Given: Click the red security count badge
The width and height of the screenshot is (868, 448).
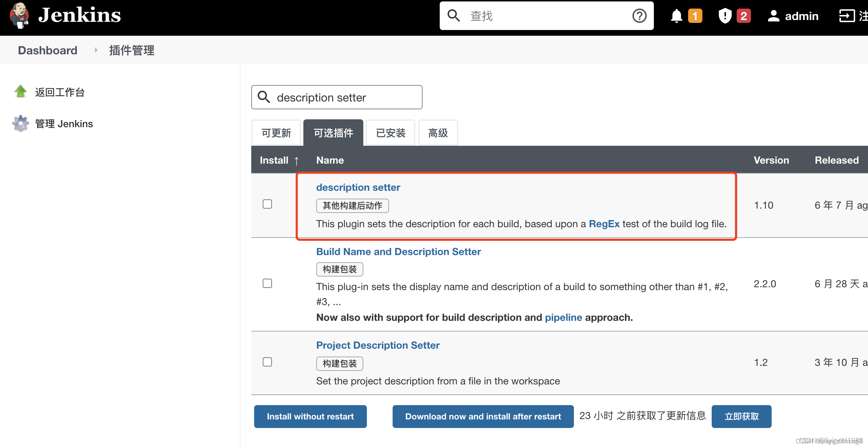Looking at the screenshot, I should coord(743,16).
